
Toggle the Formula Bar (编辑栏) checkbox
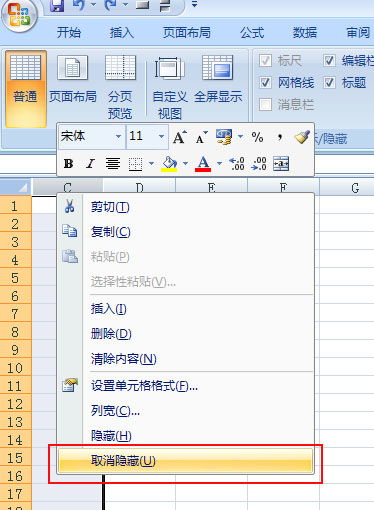(x=329, y=61)
